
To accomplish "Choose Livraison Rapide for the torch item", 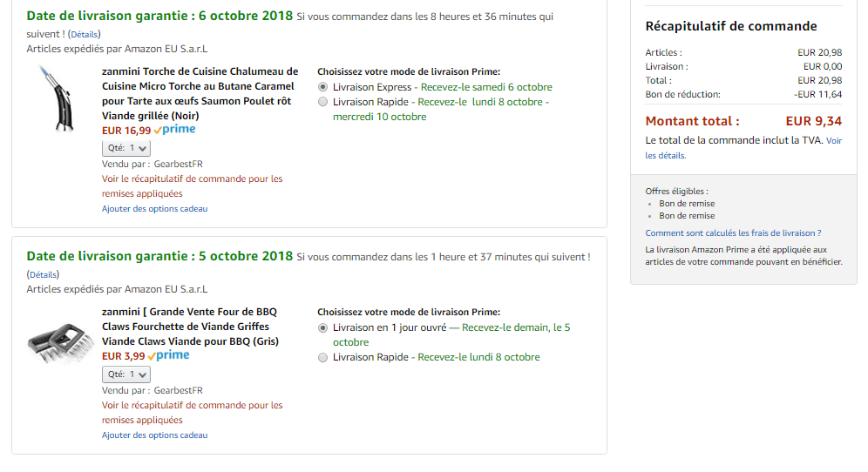I will pyautogui.click(x=323, y=102).
